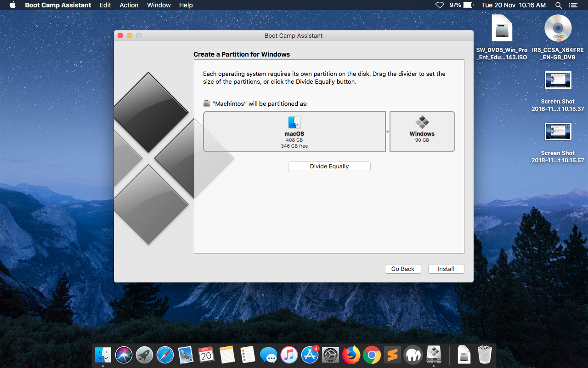Open System Preferences gear in Dock
This screenshot has height=368, width=588.
click(x=330, y=355)
